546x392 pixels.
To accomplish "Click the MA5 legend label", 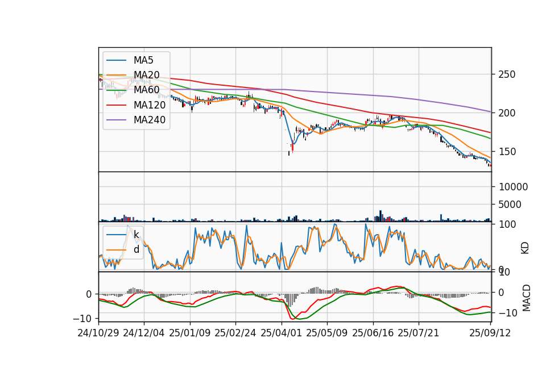I will click(x=143, y=60).
